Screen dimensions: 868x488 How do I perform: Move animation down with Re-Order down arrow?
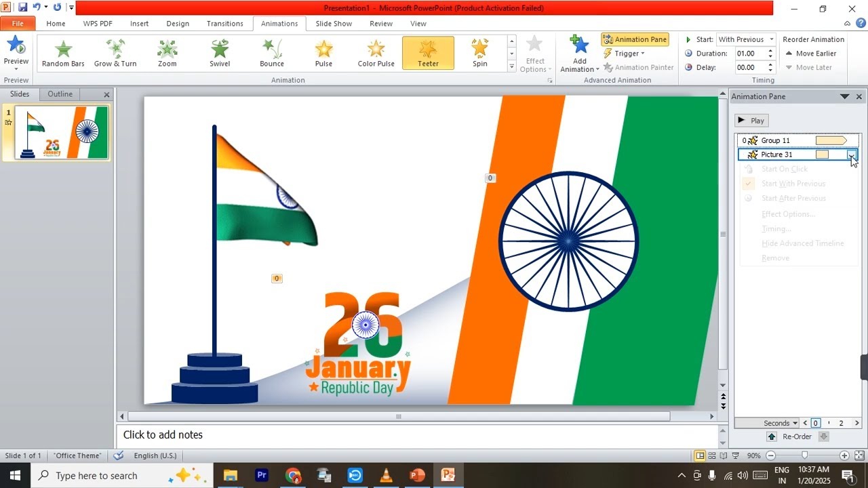(x=824, y=436)
